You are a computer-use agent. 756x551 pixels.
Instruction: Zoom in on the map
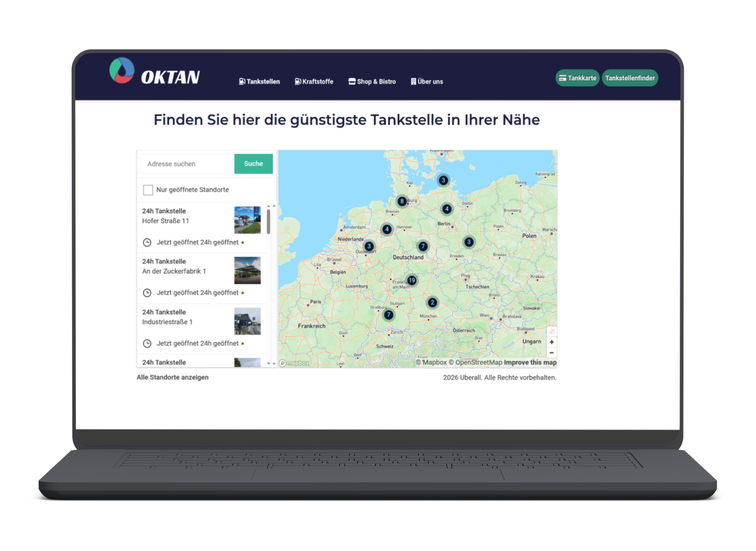(552, 342)
